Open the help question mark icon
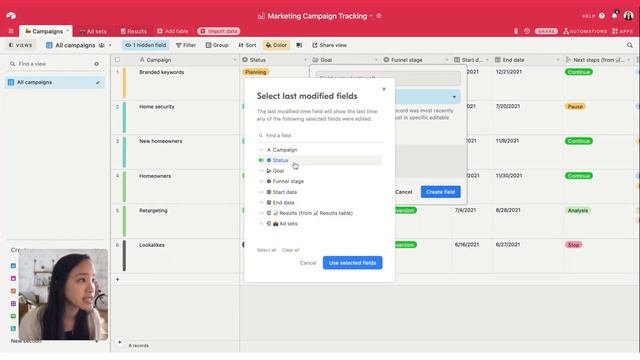This screenshot has width=640, height=360. pos(602,16)
